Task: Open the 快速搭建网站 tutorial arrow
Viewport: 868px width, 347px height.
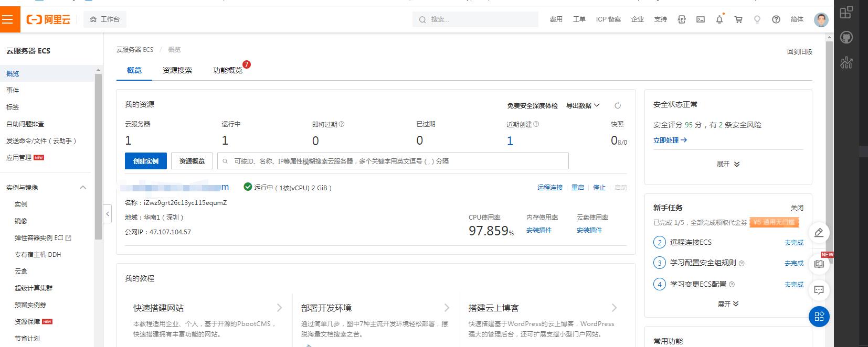Action: click(279, 308)
